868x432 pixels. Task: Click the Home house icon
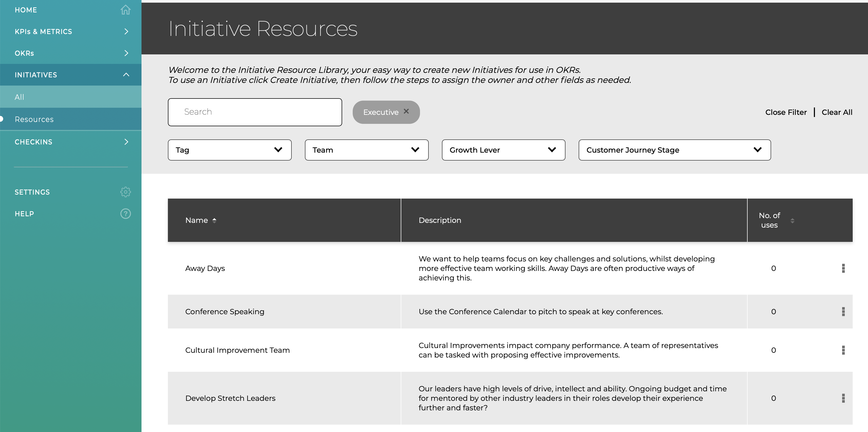click(125, 10)
